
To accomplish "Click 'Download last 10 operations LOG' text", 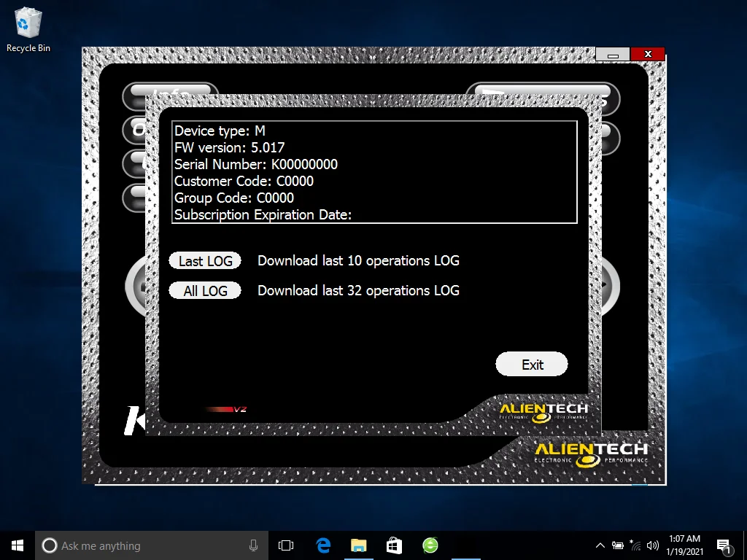I will click(358, 261).
